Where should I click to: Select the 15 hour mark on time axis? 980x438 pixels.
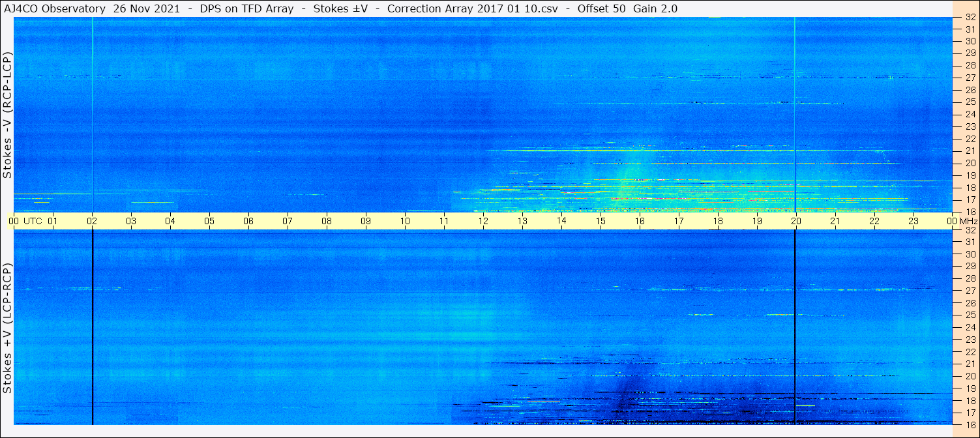[601, 221]
